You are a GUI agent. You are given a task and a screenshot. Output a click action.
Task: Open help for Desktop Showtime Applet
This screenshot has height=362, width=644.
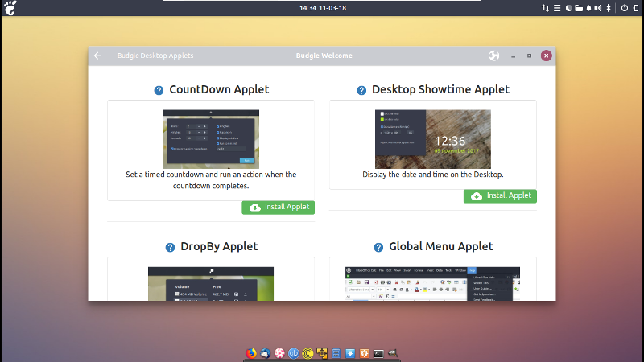(361, 90)
